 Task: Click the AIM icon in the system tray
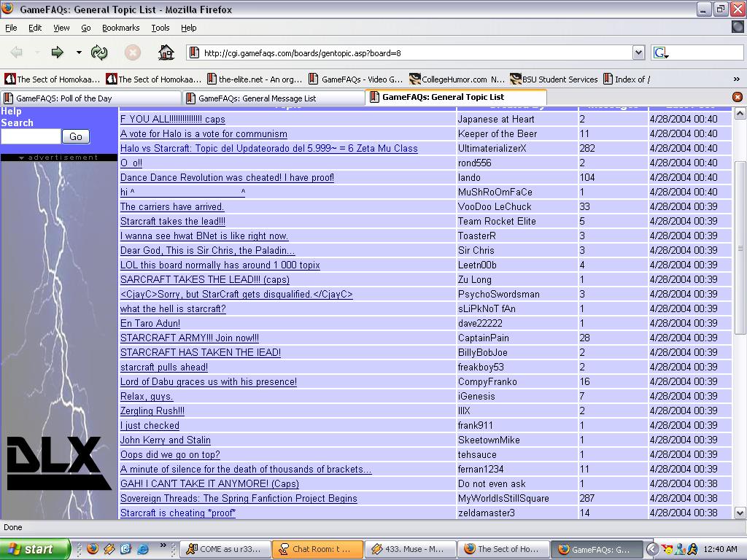pyautogui.click(x=692, y=549)
